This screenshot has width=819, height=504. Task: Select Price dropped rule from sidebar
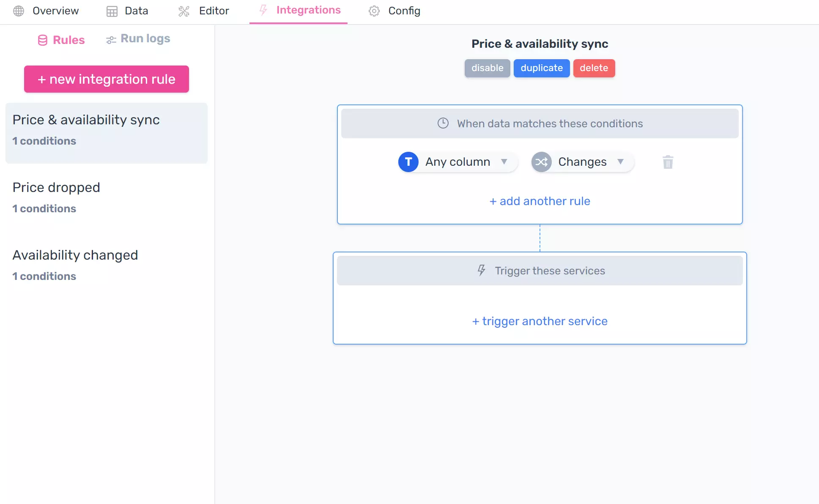(55, 187)
